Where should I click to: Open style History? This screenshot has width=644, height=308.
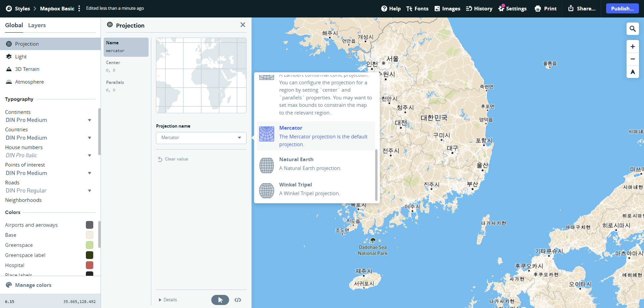tap(479, 9)
